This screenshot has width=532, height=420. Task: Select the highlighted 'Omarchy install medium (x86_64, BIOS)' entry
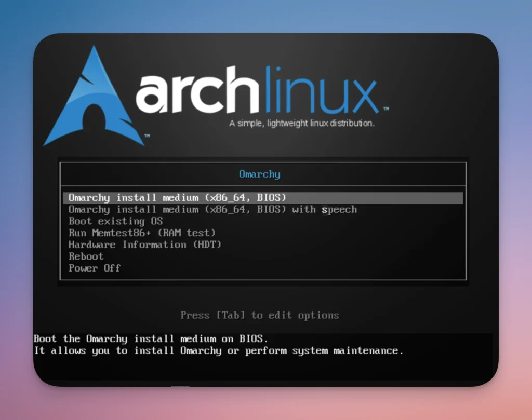pyautogui.click(x=177, y=198)
